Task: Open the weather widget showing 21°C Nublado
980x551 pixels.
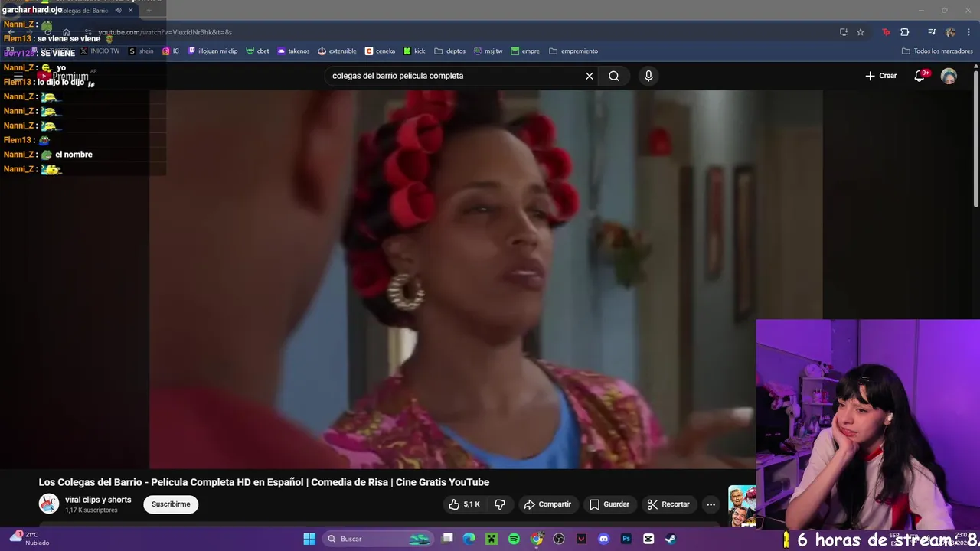Action: click(30, 539)
